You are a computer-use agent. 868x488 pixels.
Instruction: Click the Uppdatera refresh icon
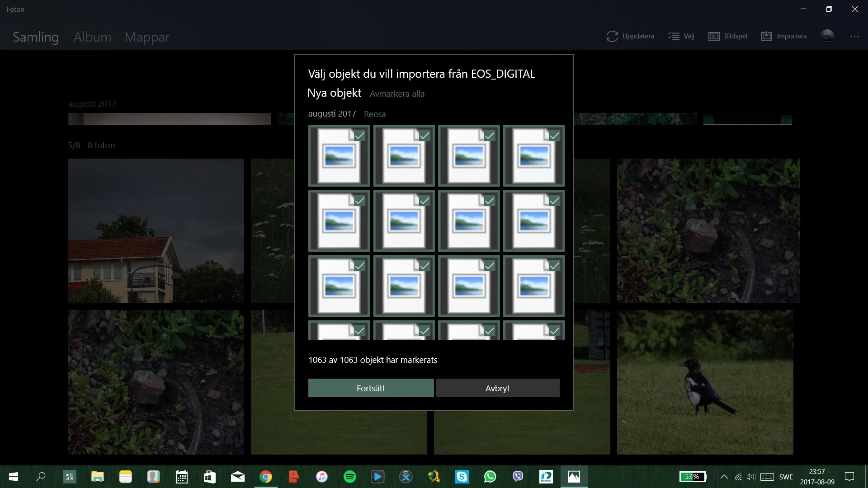(612, 36)
